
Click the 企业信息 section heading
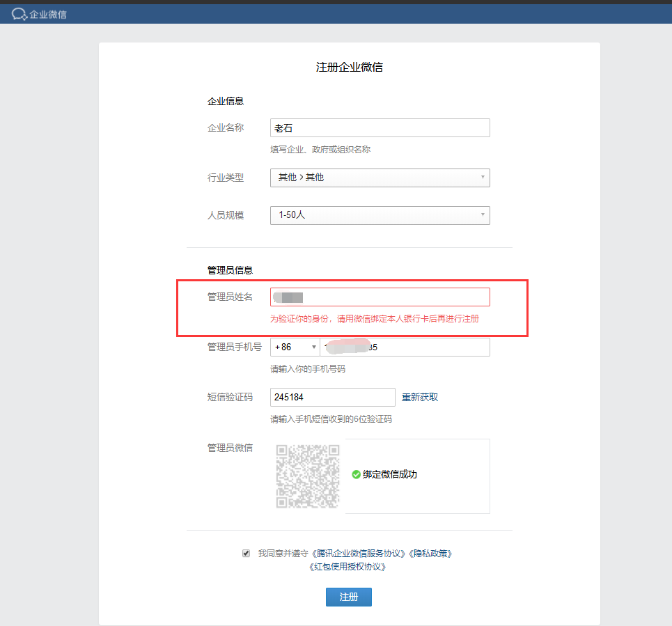point(226,101)
